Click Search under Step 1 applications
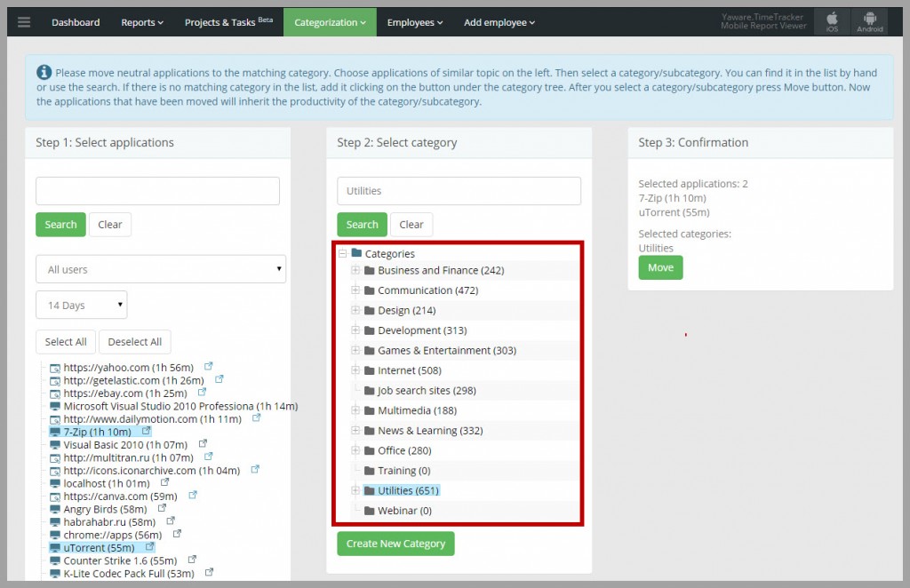Viewport: 910px width, 588px height. 60,225
